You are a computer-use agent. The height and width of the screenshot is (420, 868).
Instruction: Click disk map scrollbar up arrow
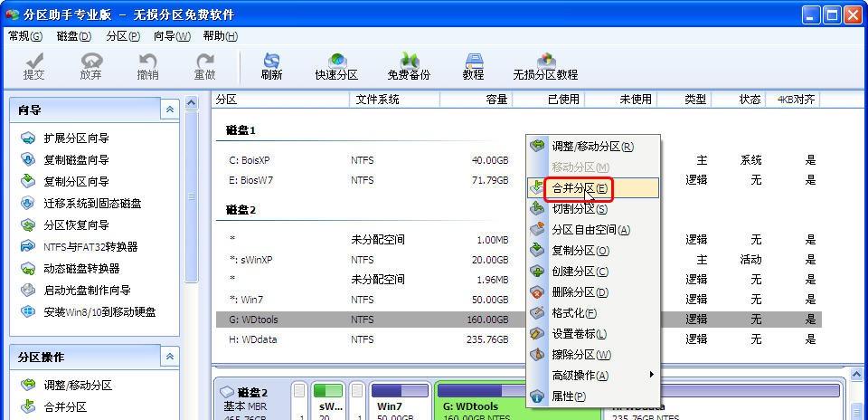pos(856,374)
